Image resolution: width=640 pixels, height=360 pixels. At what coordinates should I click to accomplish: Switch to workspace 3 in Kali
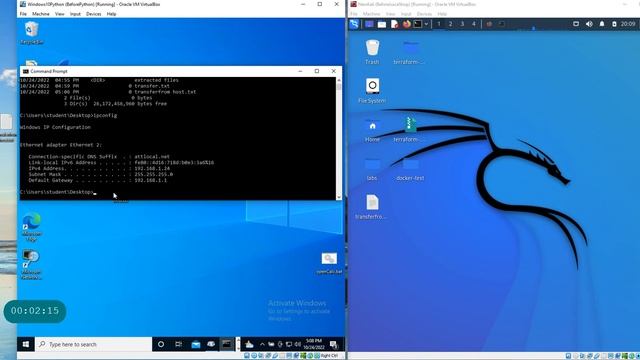(x=462, y=24)
